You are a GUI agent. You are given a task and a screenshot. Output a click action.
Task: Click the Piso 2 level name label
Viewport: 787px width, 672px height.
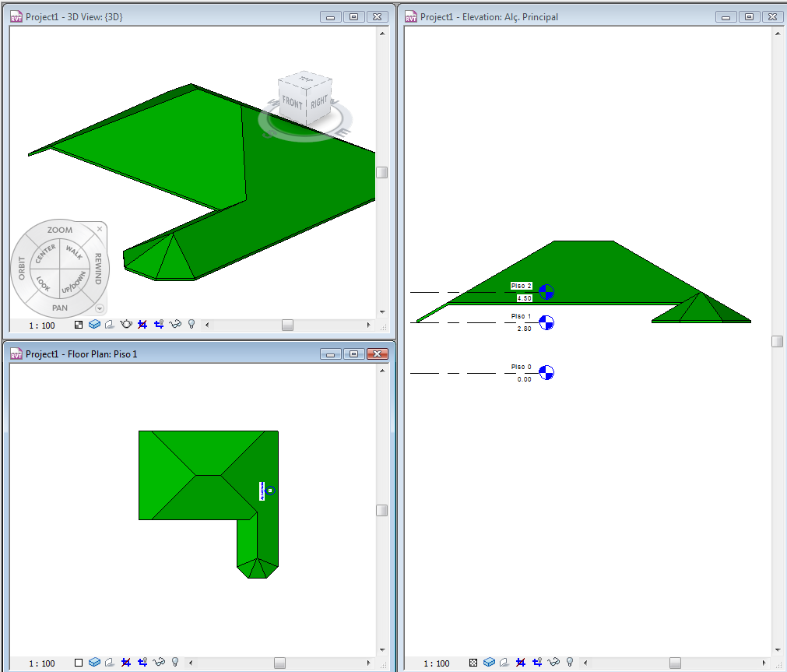click(x=521, y=286)
